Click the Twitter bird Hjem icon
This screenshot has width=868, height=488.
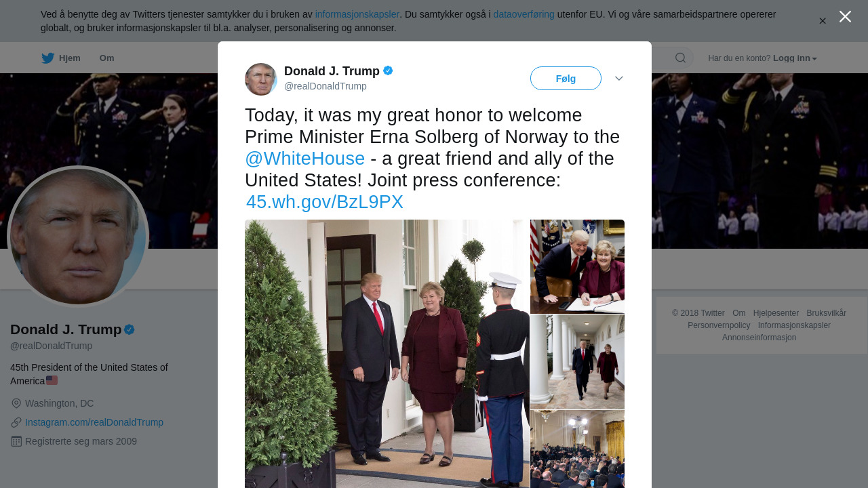(x=47, y=58)
